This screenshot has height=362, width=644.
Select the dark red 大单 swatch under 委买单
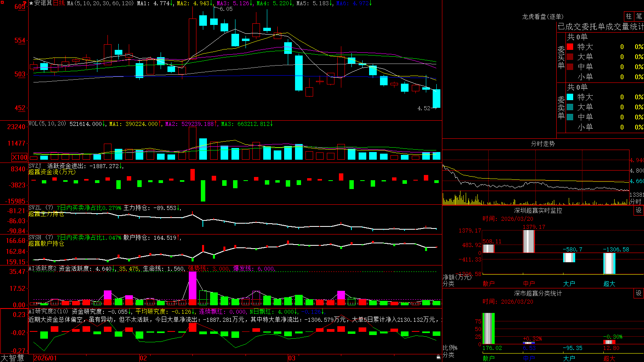click(x=570, y=57)
